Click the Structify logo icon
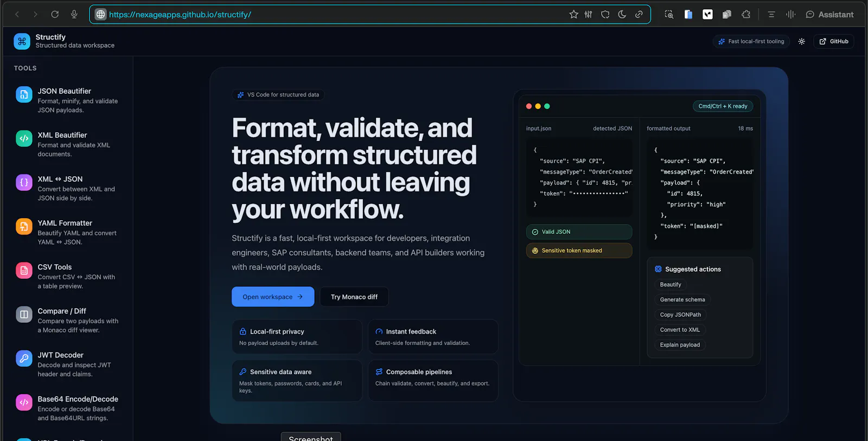The width and height of the screenshot is (868, 441). tap(22, 41)
